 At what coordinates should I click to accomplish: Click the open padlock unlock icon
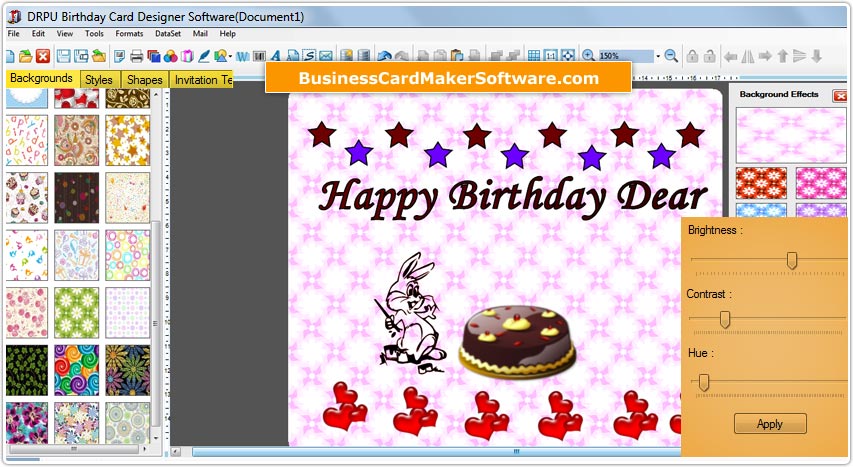coord(709,56)
